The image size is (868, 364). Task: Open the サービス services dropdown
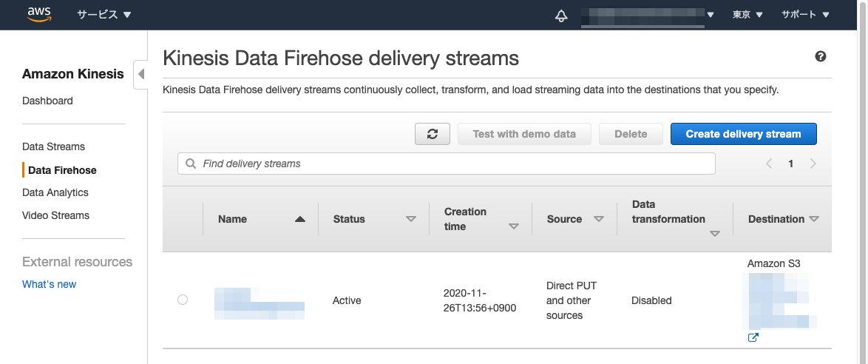pos(104,14)
